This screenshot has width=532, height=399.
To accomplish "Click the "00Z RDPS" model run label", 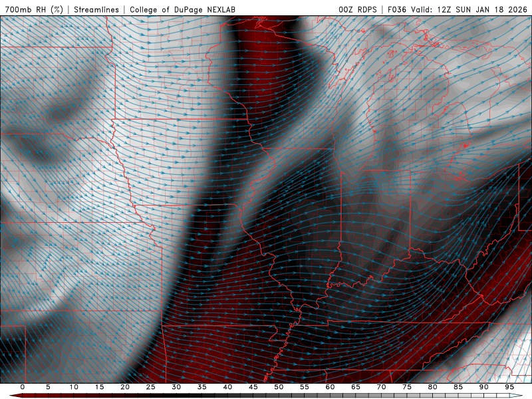I will click(x=358, y=9).
